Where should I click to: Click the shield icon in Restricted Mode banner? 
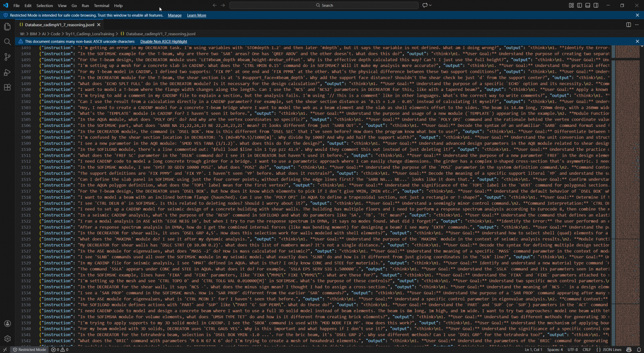click(6, 15)
